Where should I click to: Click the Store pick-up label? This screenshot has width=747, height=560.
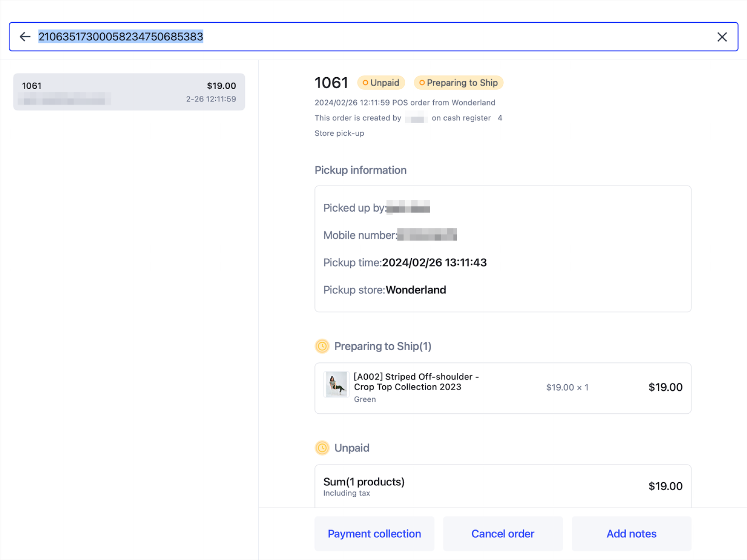(x=339, y=133)
